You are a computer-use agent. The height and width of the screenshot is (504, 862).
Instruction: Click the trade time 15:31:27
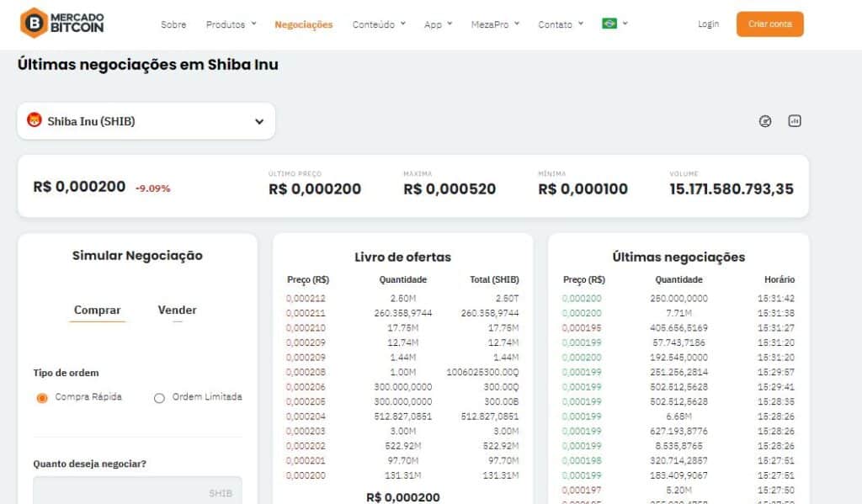point(775,328)
